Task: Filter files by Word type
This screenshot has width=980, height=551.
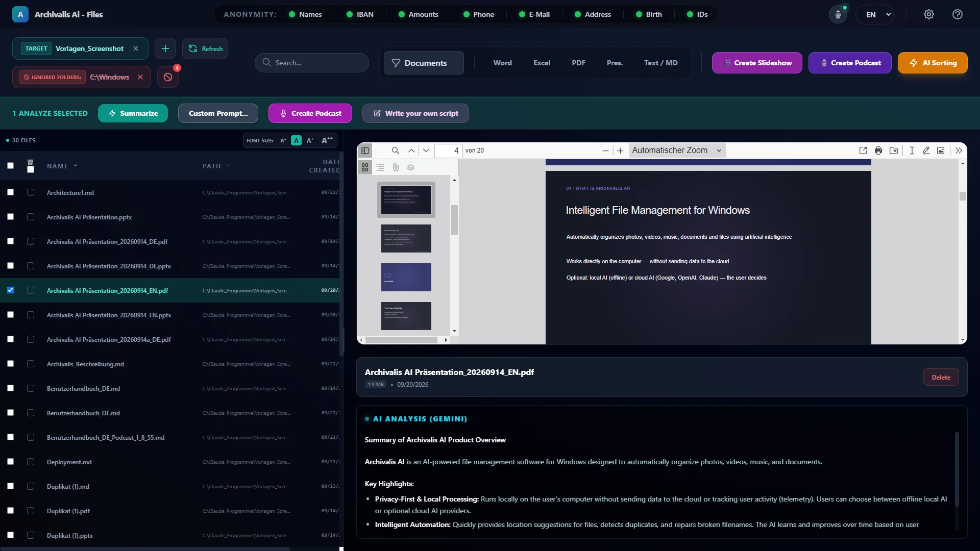Action: pyautogui.click(x=502, y=63)
